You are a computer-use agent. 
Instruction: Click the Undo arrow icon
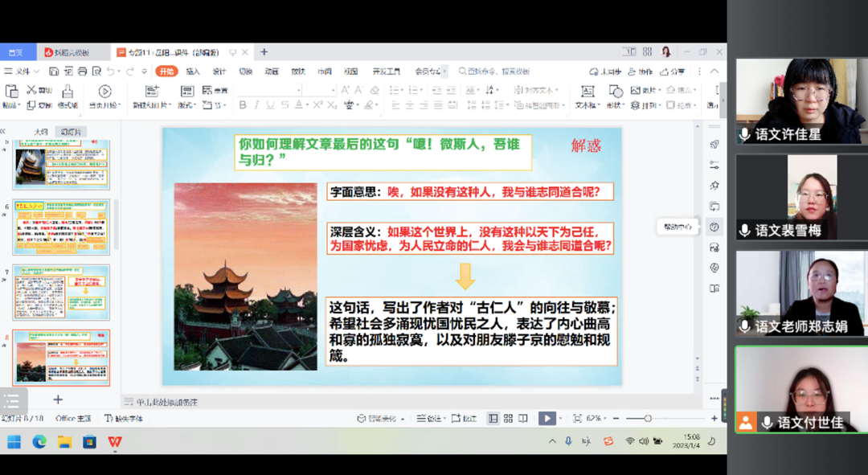pos(111,71)
